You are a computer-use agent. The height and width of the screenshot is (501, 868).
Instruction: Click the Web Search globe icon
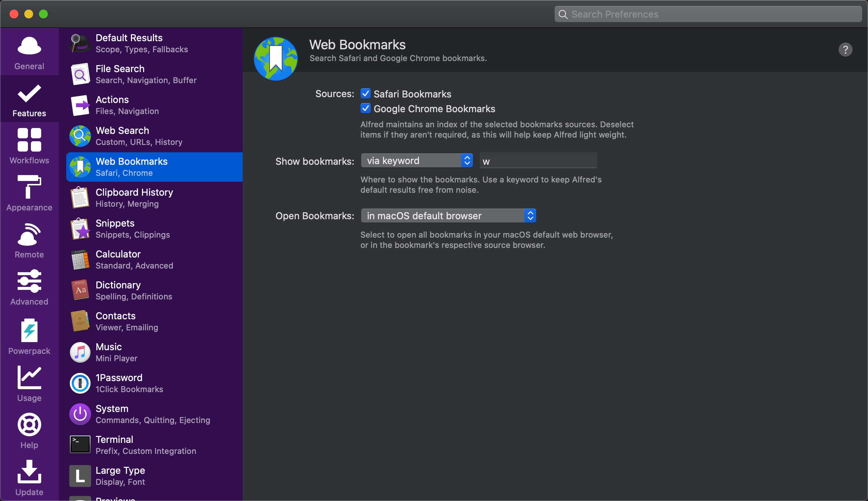[x=80, y=136]
